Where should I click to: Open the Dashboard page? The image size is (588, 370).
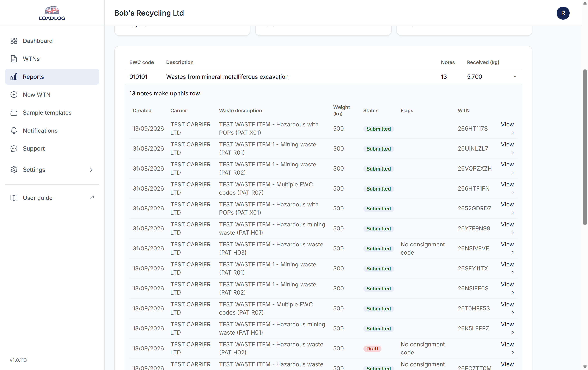(x=52, y=41)
